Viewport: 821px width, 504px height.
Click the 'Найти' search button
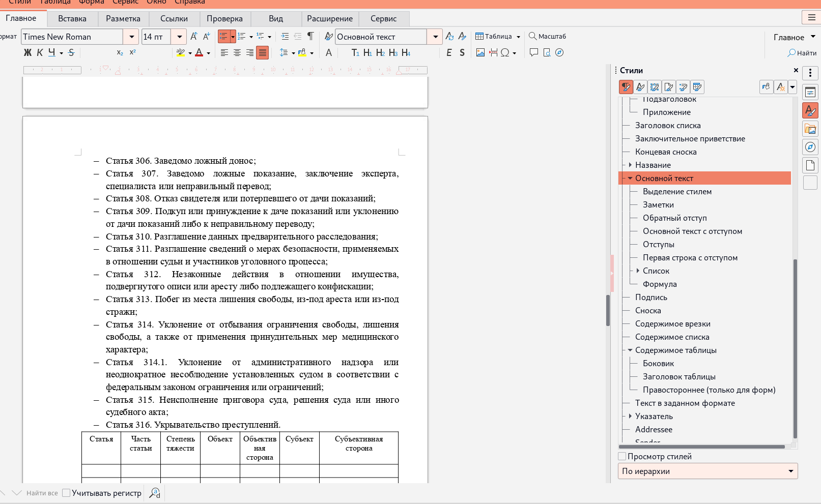pos(802,53)
